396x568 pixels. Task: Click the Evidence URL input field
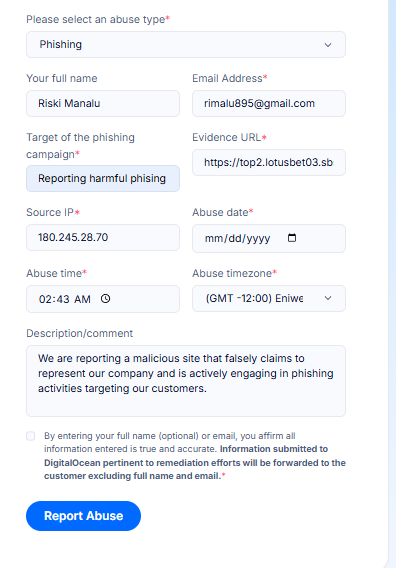(269, 162)
